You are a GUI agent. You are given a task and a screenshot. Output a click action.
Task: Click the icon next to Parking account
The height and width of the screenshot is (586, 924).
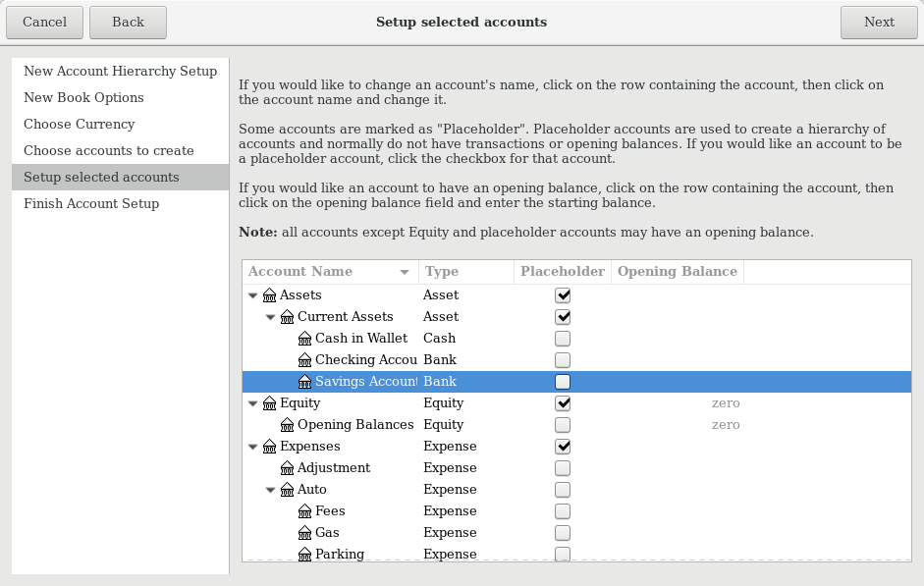pos(304,555)
